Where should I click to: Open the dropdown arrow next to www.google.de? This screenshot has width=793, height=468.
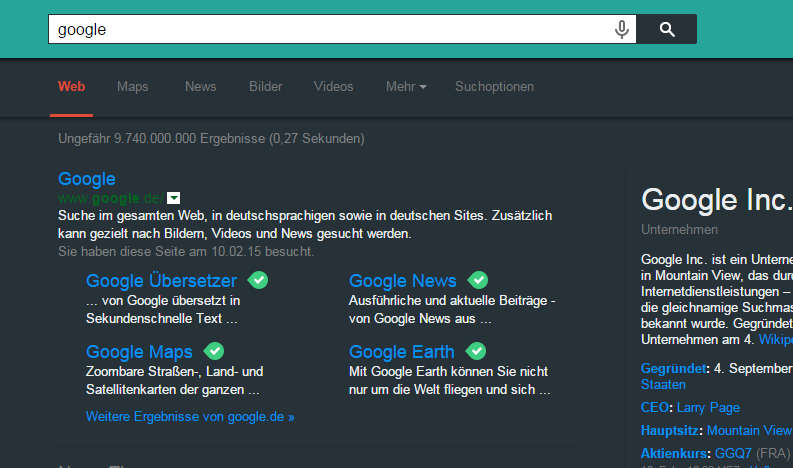[x=173, y=198]
